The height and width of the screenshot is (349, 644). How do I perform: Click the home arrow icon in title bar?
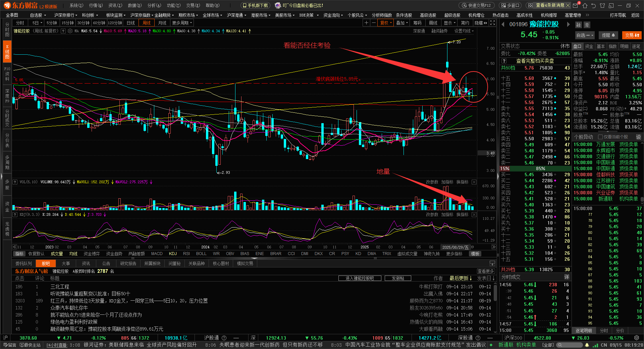(585, 5)
